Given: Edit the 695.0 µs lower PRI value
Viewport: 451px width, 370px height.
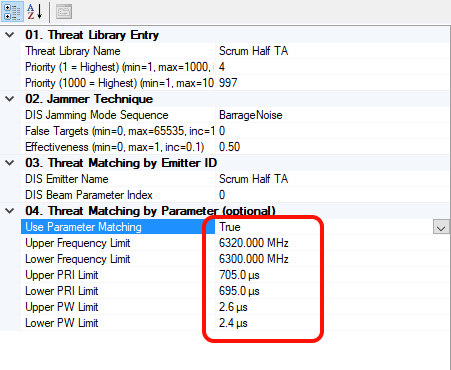Looking at the screenshot, I should pyautogui.click(x=239, y=291).
